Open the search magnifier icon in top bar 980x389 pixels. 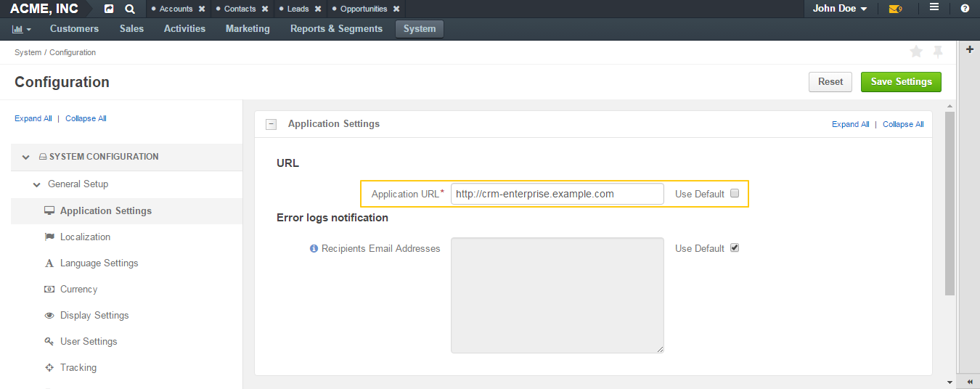pos(130,9)
